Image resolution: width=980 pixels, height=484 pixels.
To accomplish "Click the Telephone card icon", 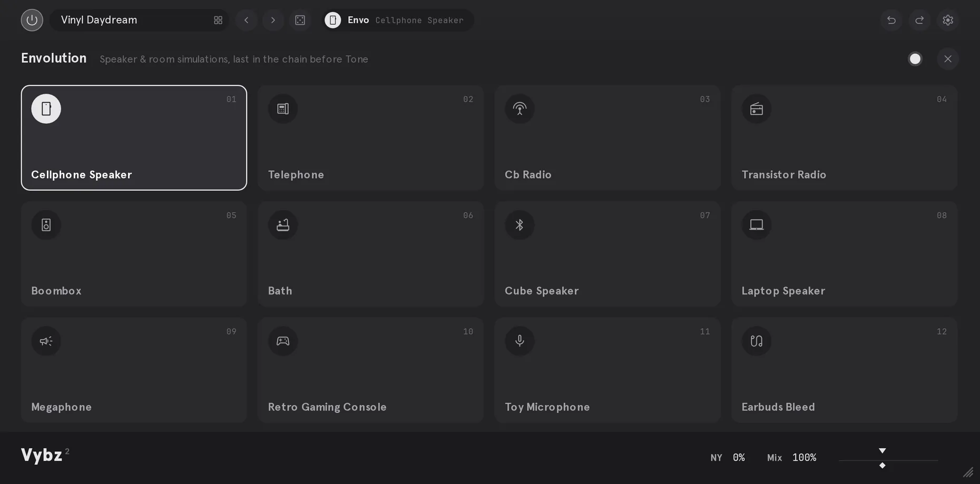I will 283,109.
